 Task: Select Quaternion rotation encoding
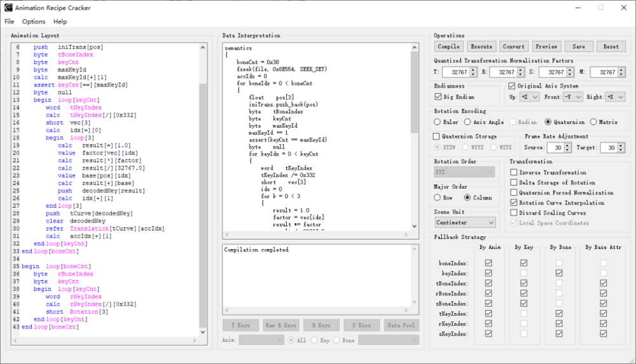tap(548, 122)
